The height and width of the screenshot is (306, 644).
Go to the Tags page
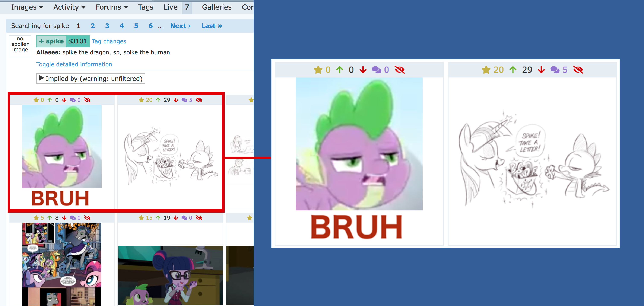[146, 7]
